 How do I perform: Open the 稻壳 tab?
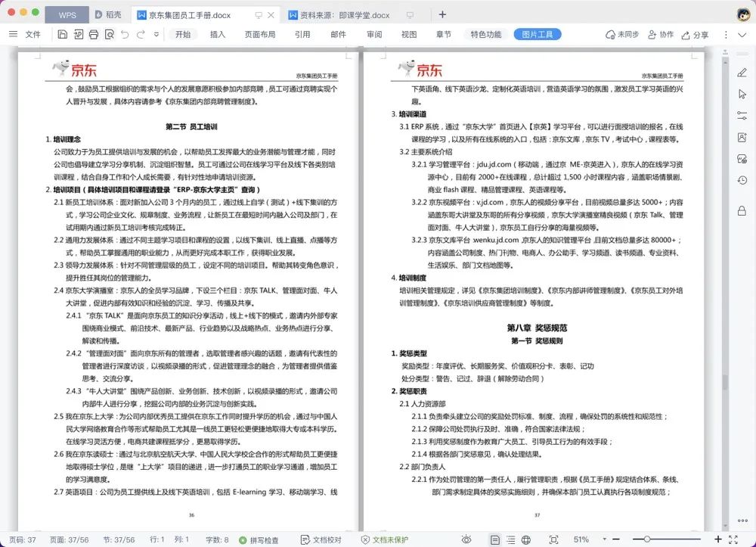coord(108,15)
